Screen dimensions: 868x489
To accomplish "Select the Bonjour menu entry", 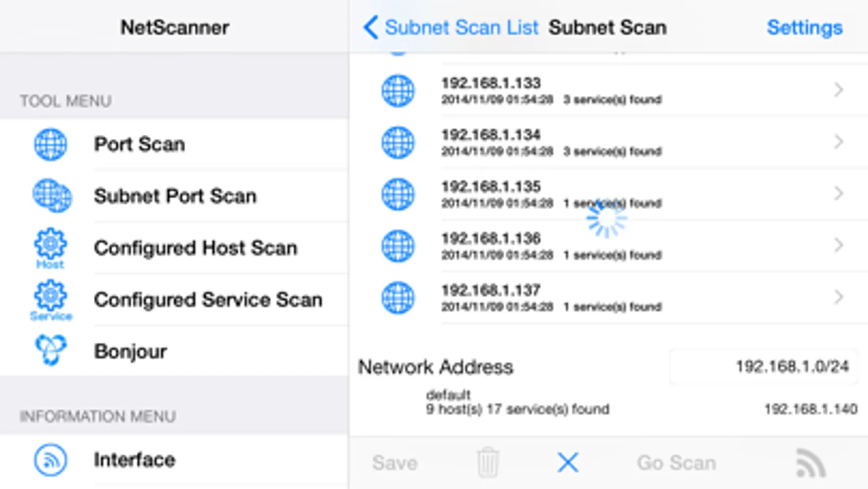I will click(x=174, y=352).
